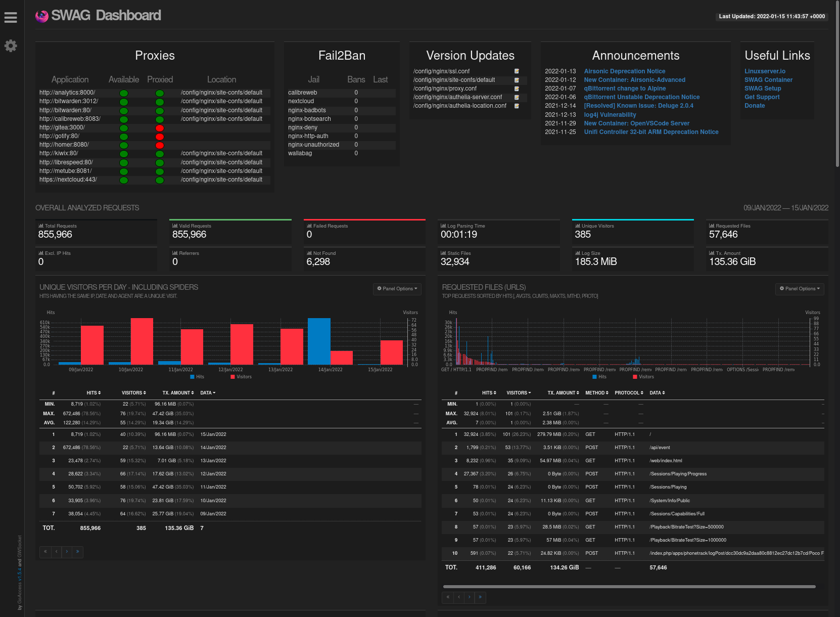Screen dimensions: 840x617
Task: Open the settings gear in sidebar
Action: pos(11,46)
